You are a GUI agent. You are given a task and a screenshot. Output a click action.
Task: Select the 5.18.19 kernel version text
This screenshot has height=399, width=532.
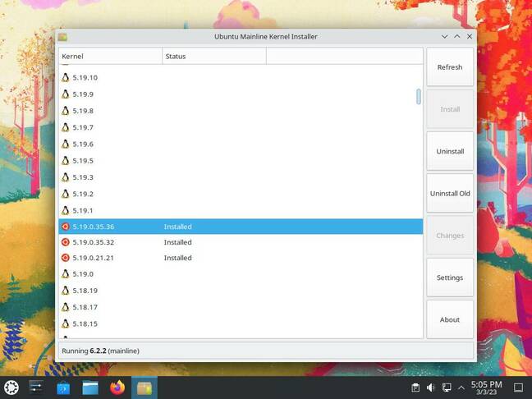coord(85,291)
